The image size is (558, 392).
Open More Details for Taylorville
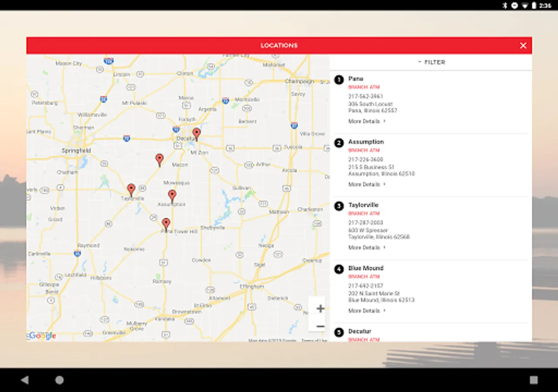[x=367, y=247]
